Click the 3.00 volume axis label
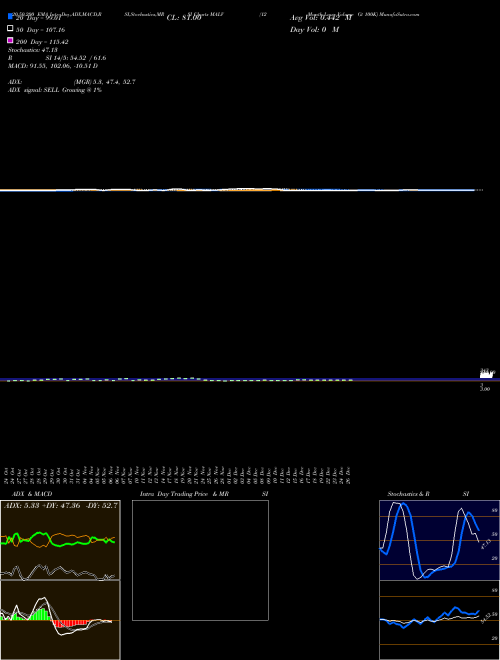This screenshot has height=660, width=500. click(x=485, y=388)
